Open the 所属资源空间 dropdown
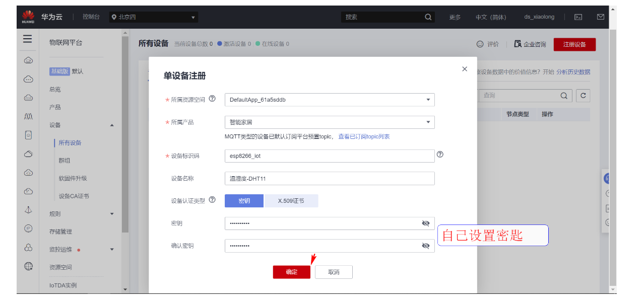This screenshot has height=305, width=644. click(x=330, y=100)
